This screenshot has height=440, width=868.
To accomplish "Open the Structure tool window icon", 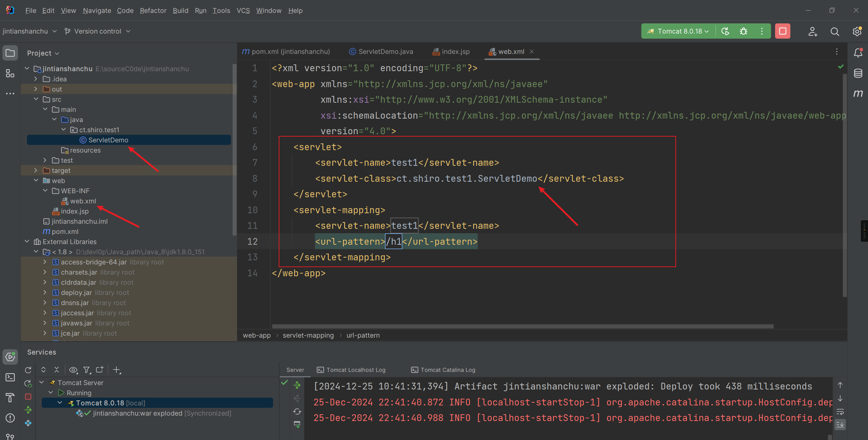I will [x=10, y=73].
